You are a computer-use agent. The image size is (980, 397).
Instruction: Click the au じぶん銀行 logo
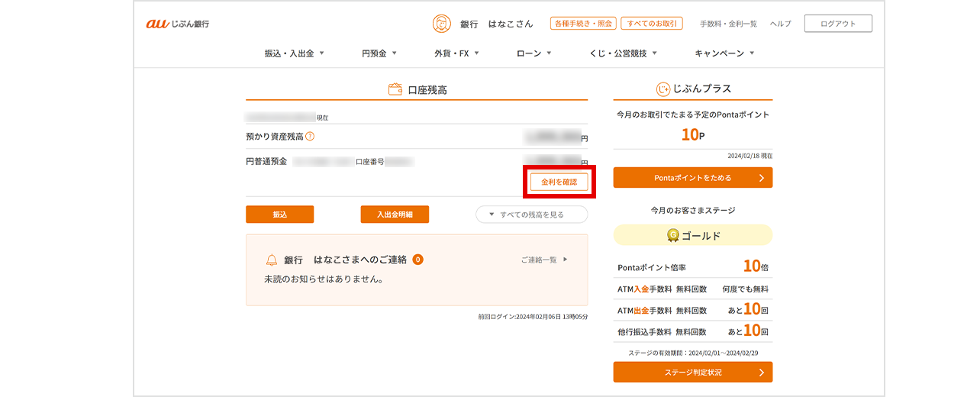[x=178, y=24]
